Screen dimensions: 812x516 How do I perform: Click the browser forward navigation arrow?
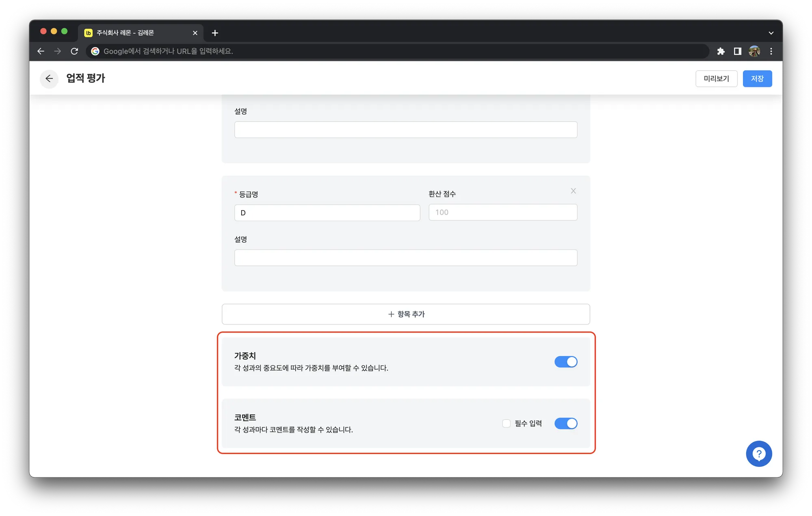coord(57,51)
